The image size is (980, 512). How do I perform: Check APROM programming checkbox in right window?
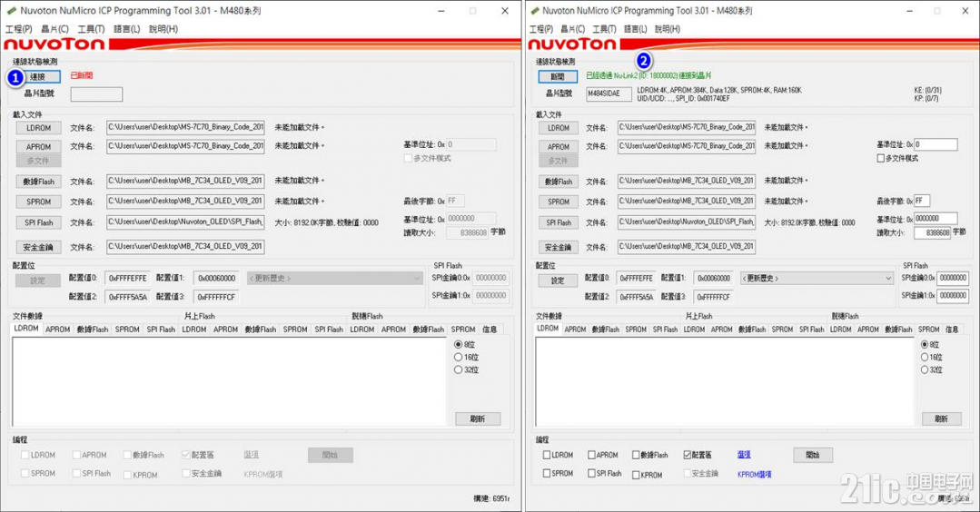591,455
